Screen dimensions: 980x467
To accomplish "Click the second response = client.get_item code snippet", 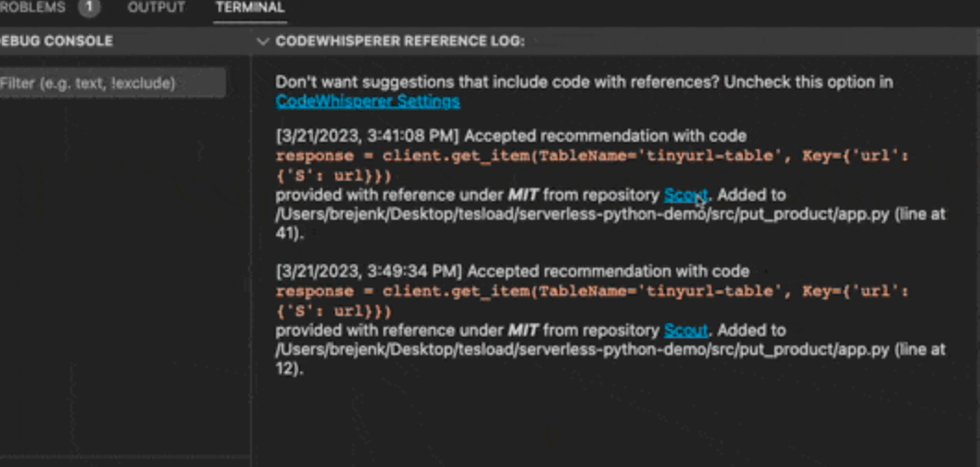I will coord(592,301).
